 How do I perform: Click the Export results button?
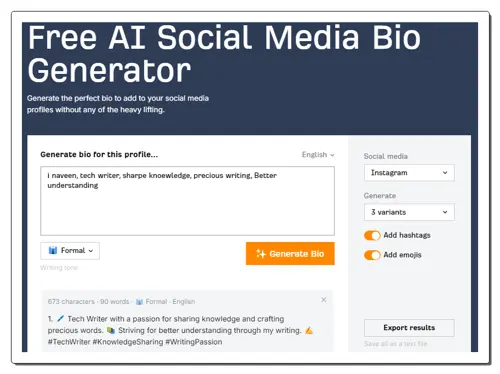[409, 328]
